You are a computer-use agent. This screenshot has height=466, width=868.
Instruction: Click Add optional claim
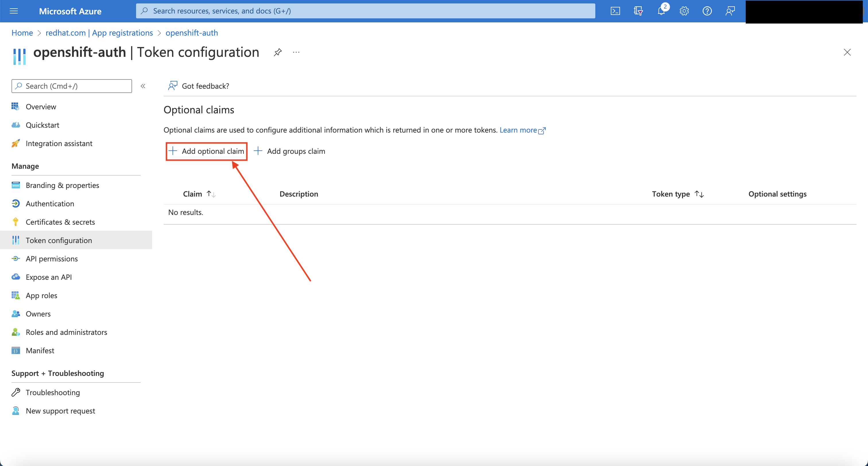(x=207, y=151)
